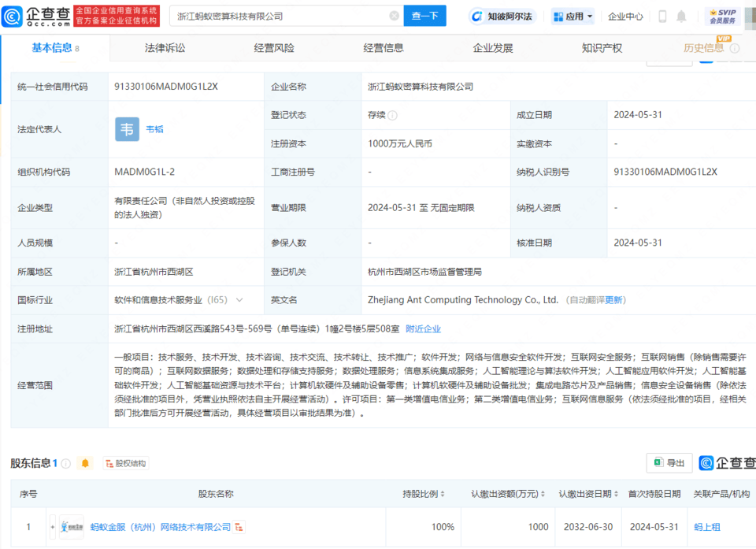Viewport: 756px width, 549px height.
Task: Open legal representative 韦韬 link
Action: point(155,129)
